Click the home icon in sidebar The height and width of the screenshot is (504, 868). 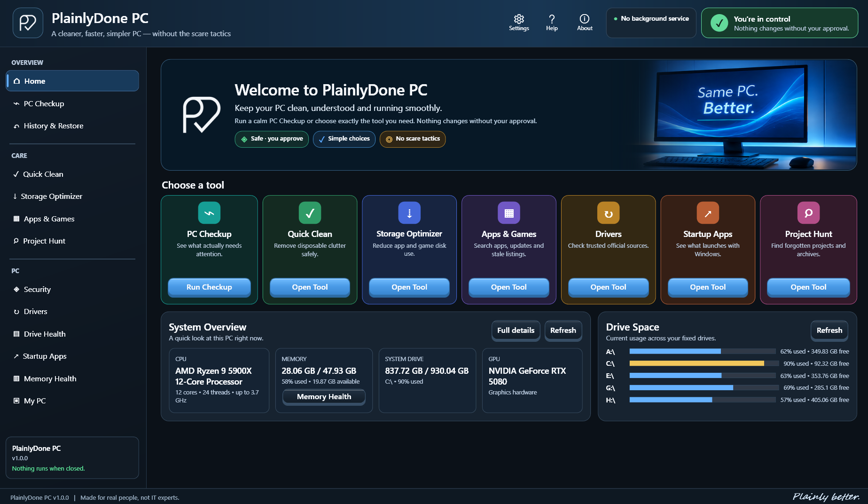coord(17,81)
